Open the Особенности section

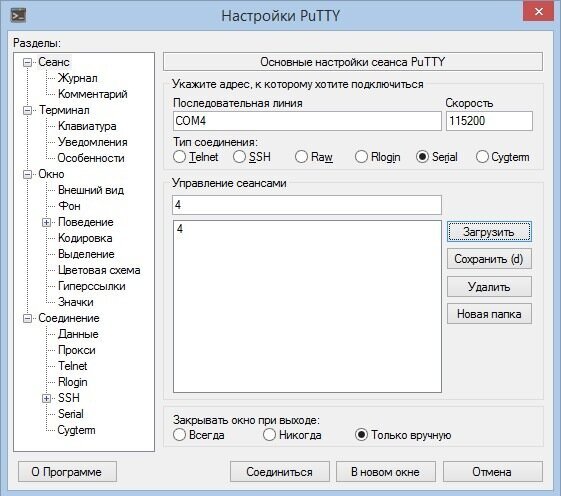pyautogui.click(x=91, y=158)
